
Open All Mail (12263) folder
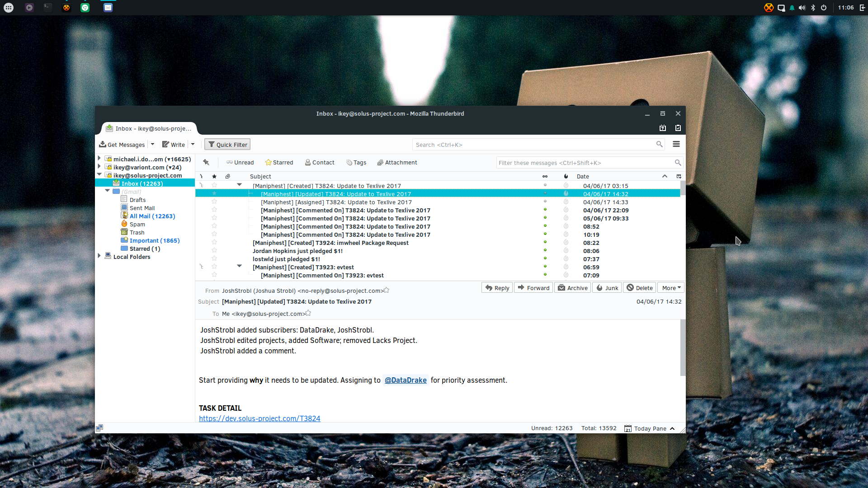[152, 216]
